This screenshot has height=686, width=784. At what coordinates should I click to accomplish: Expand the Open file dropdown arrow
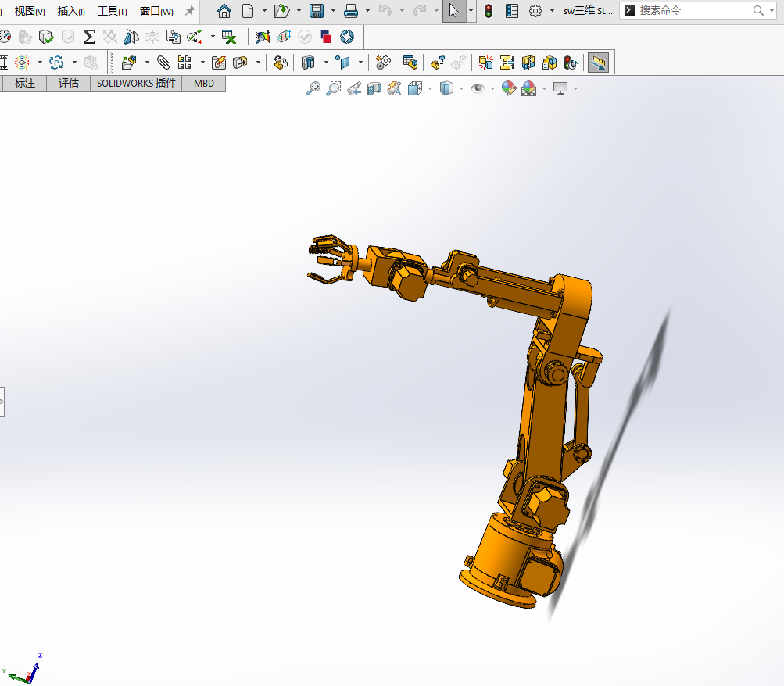[299, 10]
